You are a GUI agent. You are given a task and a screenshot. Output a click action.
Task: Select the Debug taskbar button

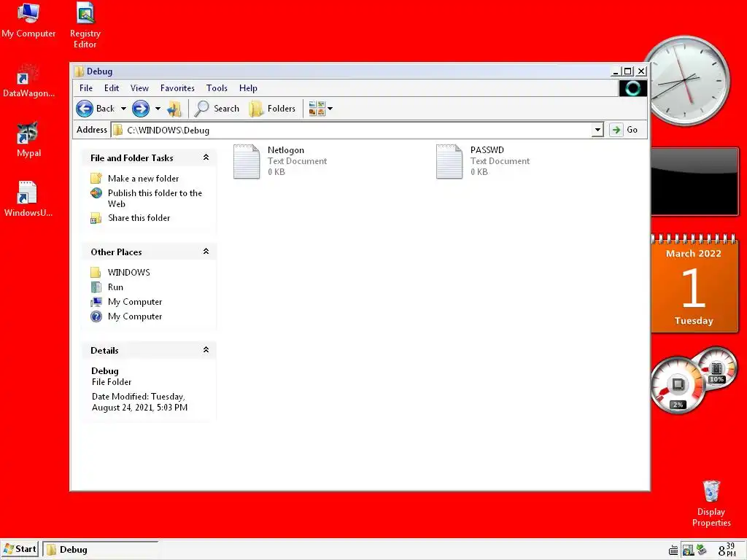(100, 550)
